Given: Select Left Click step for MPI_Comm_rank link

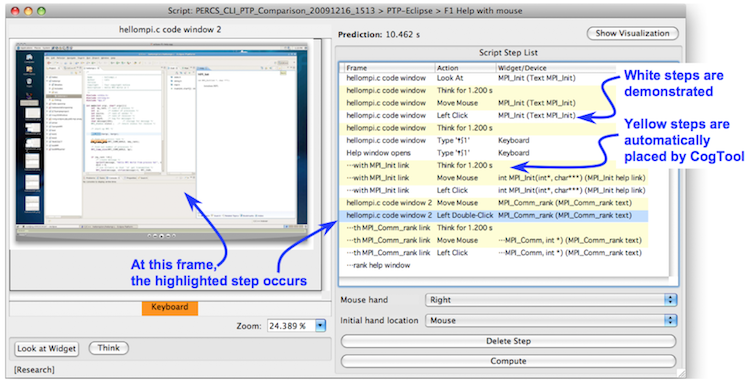Looking at the screenshot, I should coord(494,253).
